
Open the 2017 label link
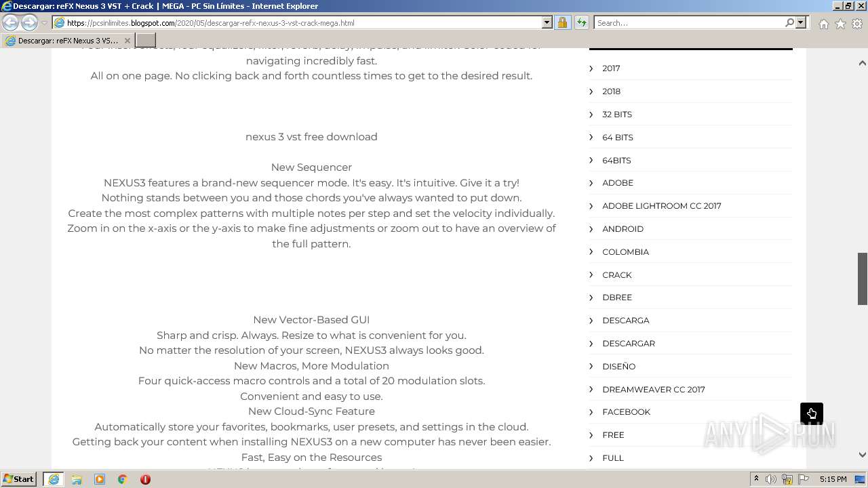point(611,68)
